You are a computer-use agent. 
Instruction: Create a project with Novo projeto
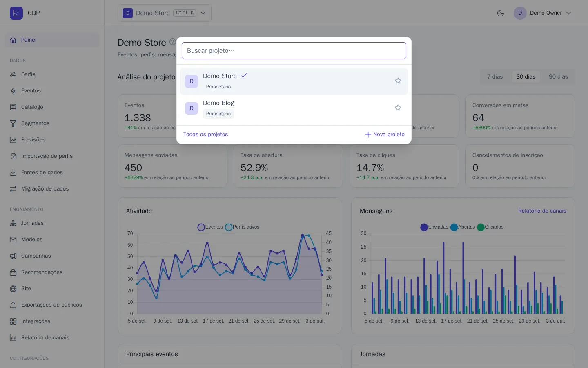point(385,135)
